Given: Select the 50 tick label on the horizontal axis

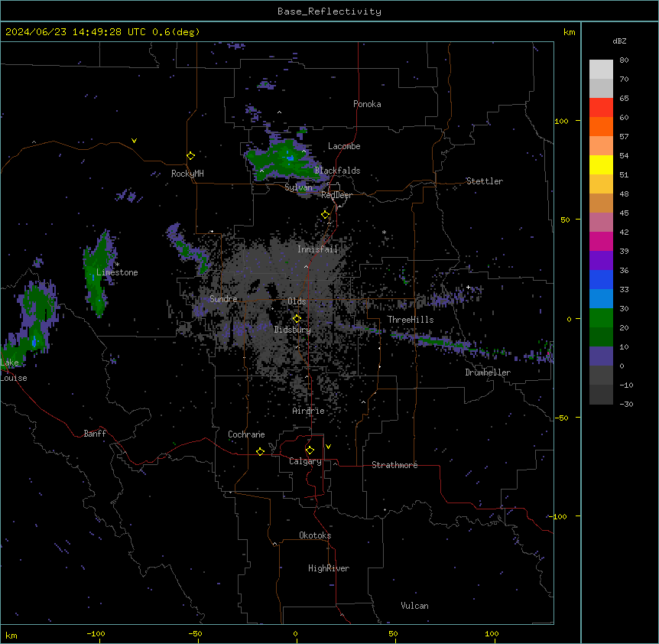Looking at the screenshot, I should (394, 633).
